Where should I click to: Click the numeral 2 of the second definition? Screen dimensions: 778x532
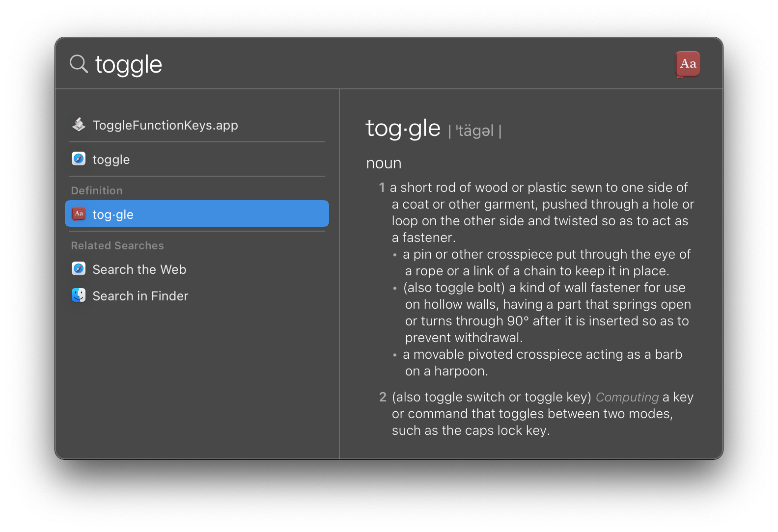point(383,397)
